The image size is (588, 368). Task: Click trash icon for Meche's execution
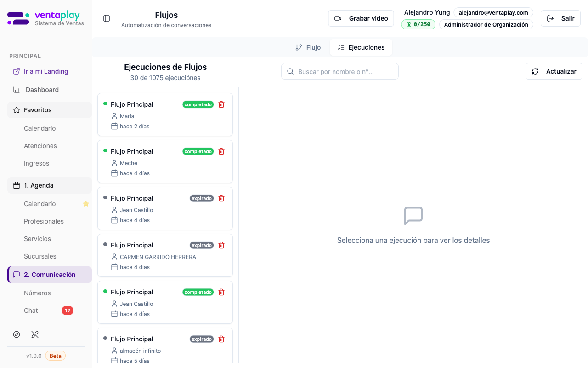coord(221,151)
